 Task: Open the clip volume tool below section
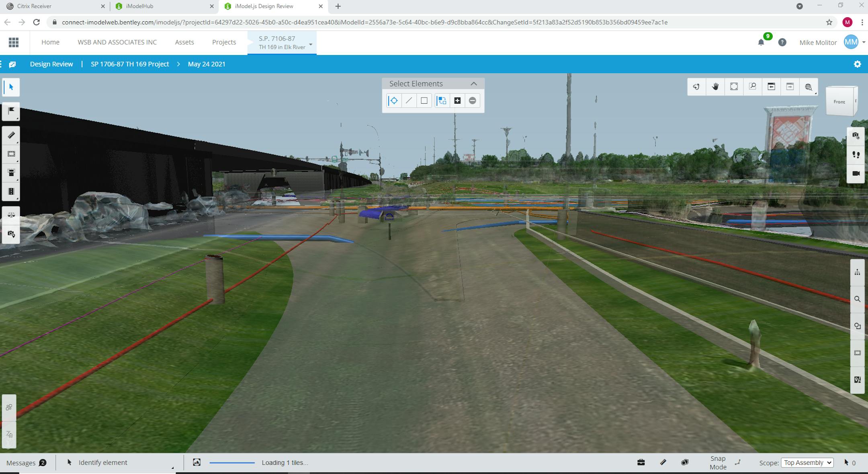[11, 173]
